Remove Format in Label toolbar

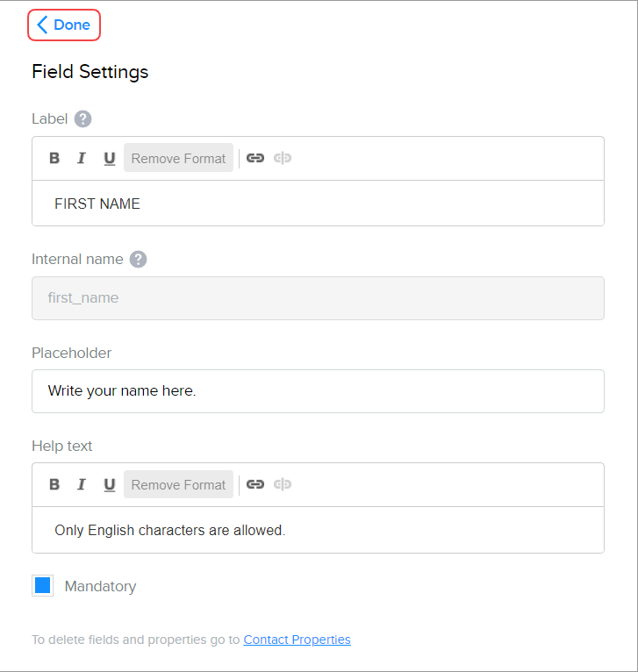[x=178, y=159]
